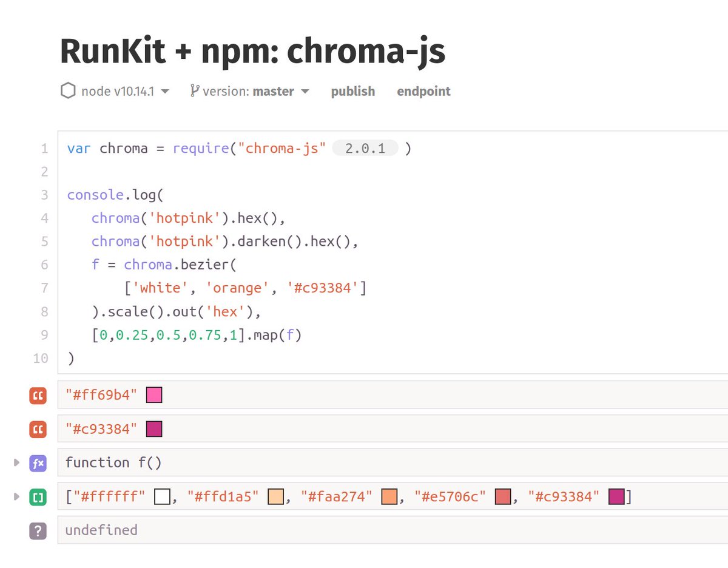Click the function f() output text
Screen dimensions: 728x568
pyautogui.click(x=113, y=463)
